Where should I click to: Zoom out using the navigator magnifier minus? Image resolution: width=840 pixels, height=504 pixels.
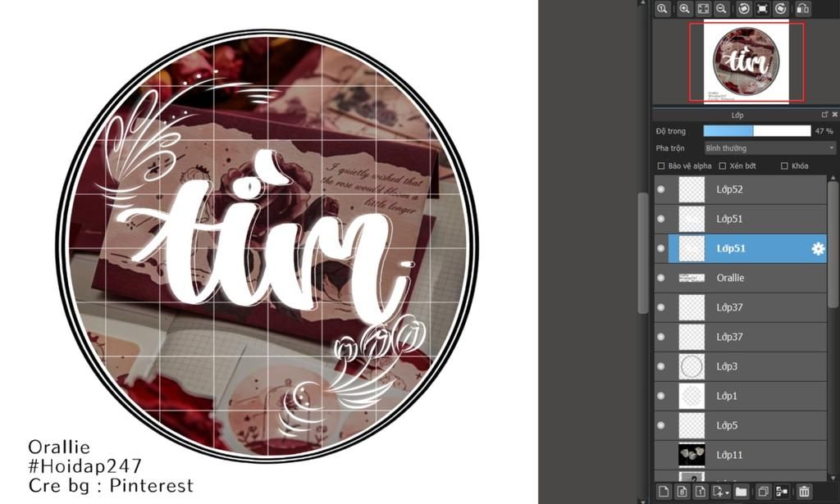click(x=722, y=8)
